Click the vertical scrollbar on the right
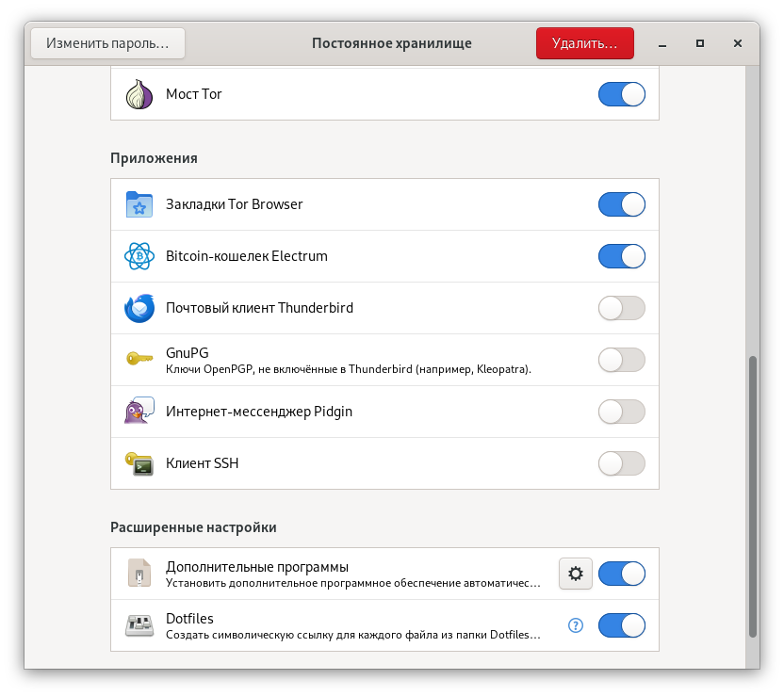 751,495
